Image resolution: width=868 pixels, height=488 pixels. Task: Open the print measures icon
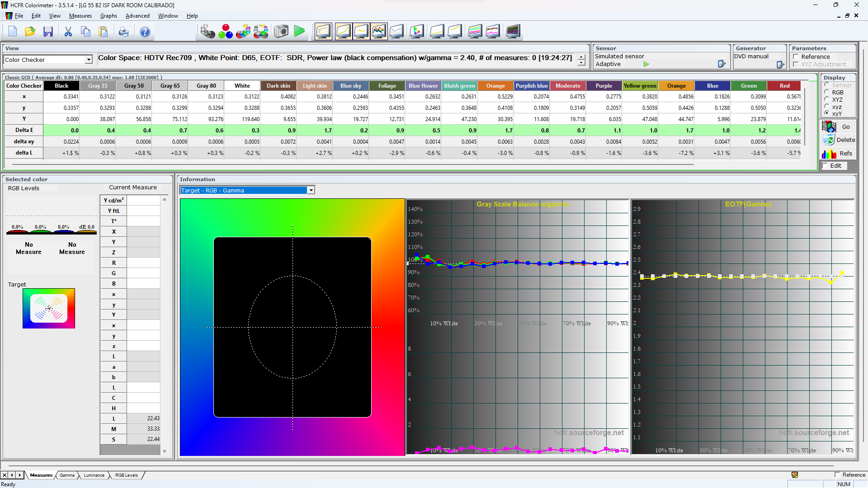[x=123, y=32]
